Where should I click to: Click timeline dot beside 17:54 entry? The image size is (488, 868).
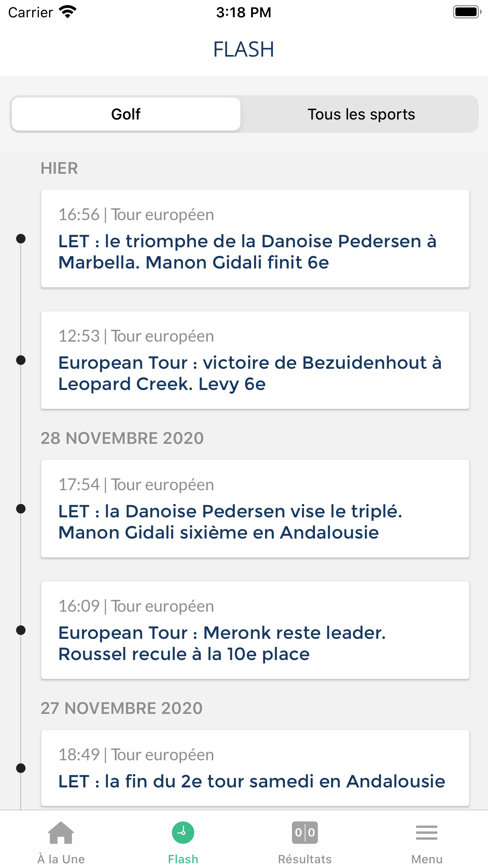(x=21, y=509)
